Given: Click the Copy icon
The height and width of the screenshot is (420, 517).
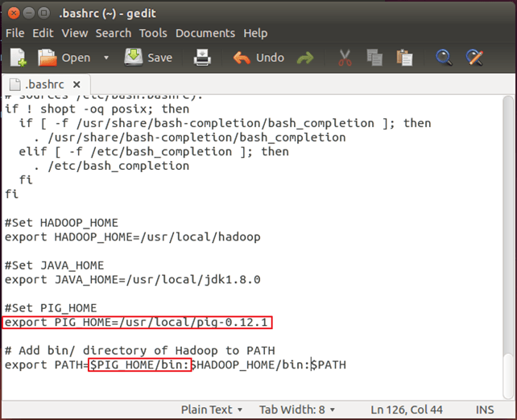Looking at the screenshot, I should click(x=374, y=58).
